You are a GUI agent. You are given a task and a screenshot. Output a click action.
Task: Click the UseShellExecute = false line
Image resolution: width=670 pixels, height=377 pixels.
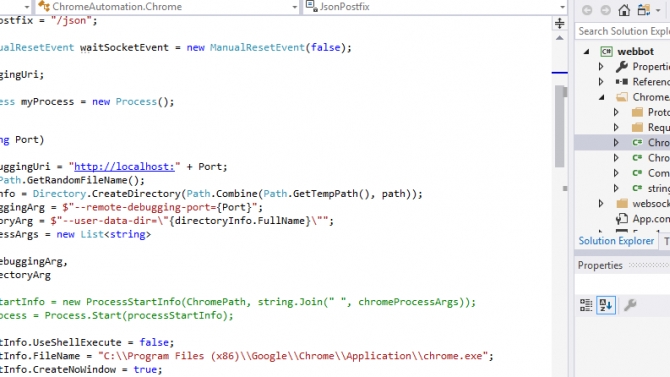[87, 342]
